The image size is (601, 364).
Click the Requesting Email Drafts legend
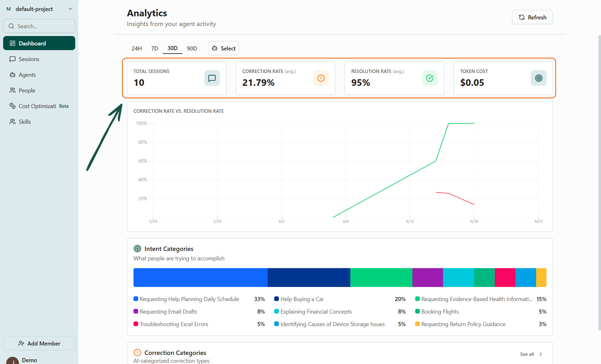(165, 312)
